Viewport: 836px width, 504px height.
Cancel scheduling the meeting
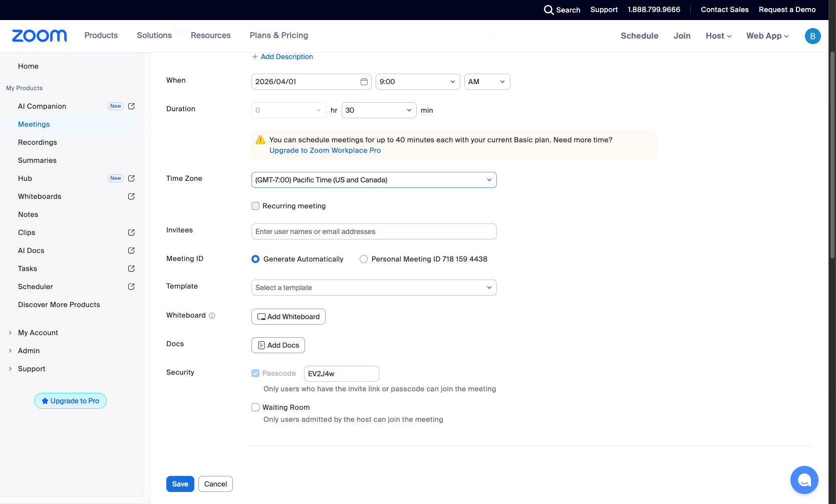click(216, 484)
